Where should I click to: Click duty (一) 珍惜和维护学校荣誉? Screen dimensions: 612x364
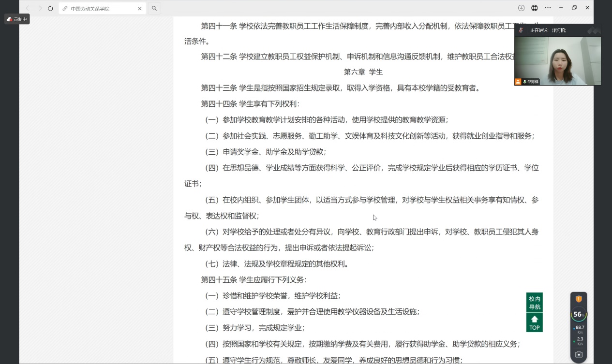tap(273, 295)
